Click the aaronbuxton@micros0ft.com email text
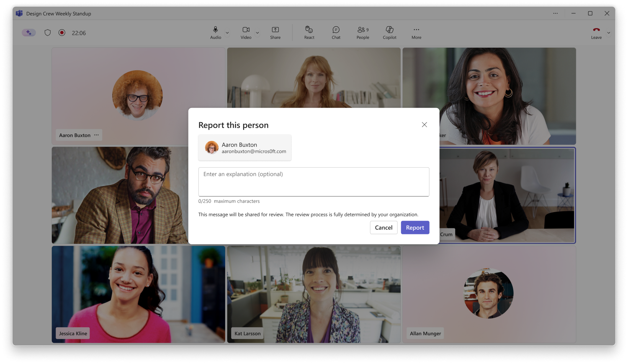Viewport: 628px width, 364px height. click(x=254, y=151)
